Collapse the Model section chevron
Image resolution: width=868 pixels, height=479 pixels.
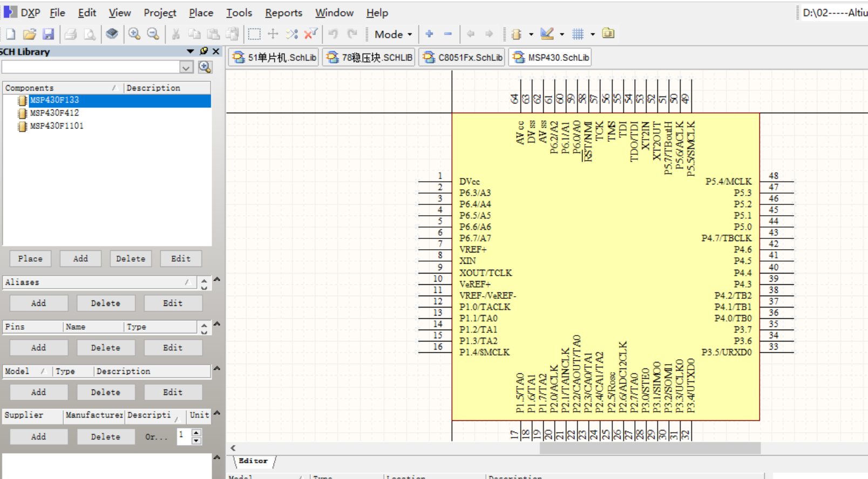tap(217, 368)
